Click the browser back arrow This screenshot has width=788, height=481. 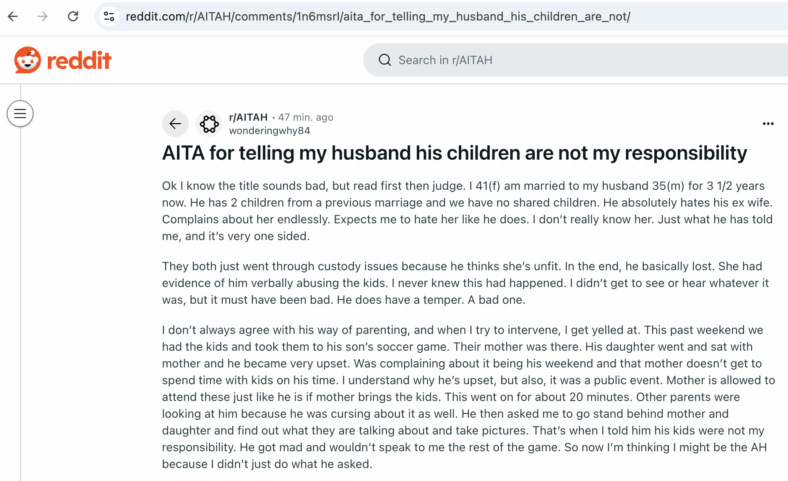click(x=13, y=17)
